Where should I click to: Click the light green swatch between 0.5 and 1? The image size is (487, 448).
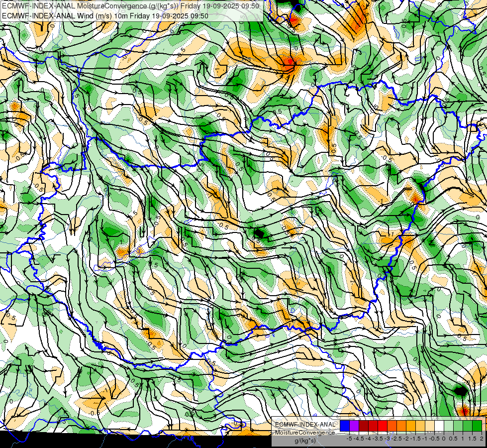tap(458, 426)
